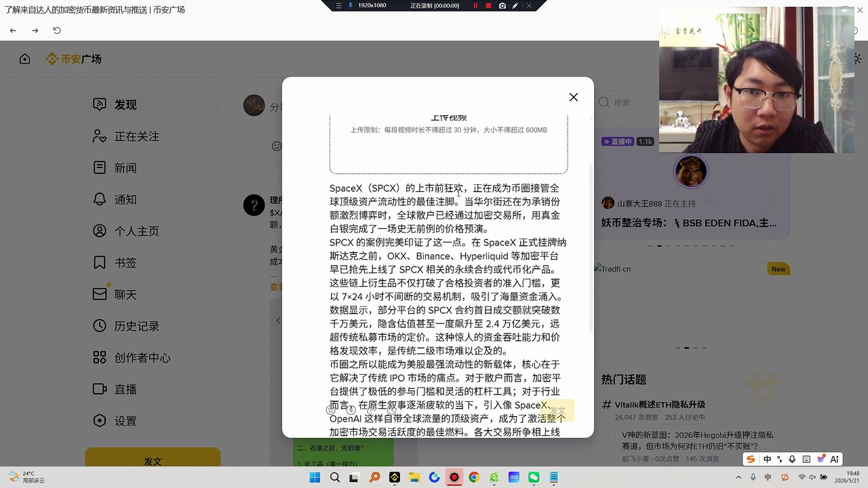Click the New badge on banner
Viewport: 868px width, 488px height.
coord(778,269)
